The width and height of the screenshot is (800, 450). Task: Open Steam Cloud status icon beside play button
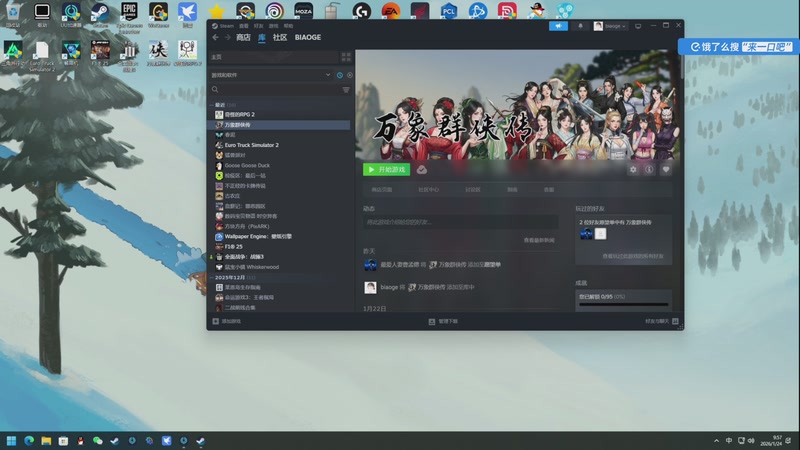pyautogui.click(x=421, y=170)
